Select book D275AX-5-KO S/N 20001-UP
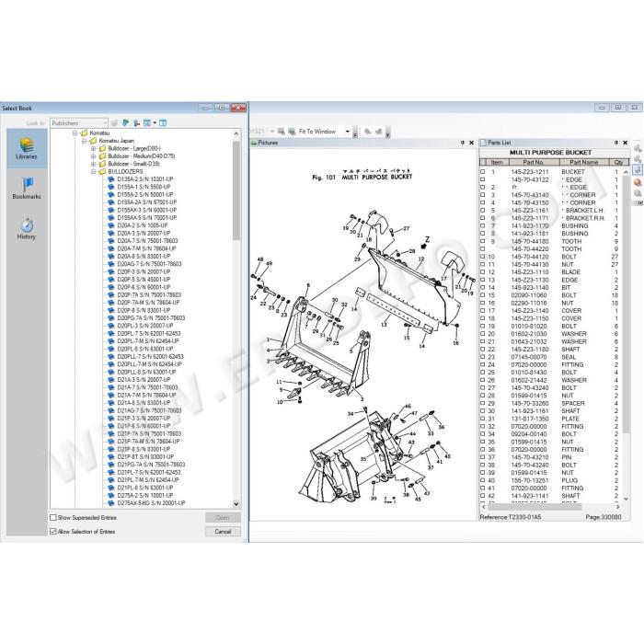Viewport: 644px width, 644px height. click(151, 503)
